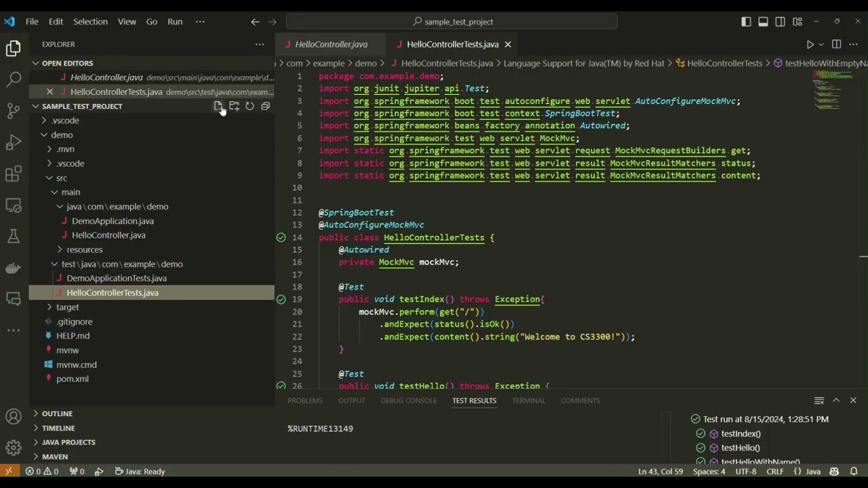The height and width of the screenshot is (488, 868).
Task: Click the test passed icon beside testIndex line 19
Action: [x=281, y=299]
